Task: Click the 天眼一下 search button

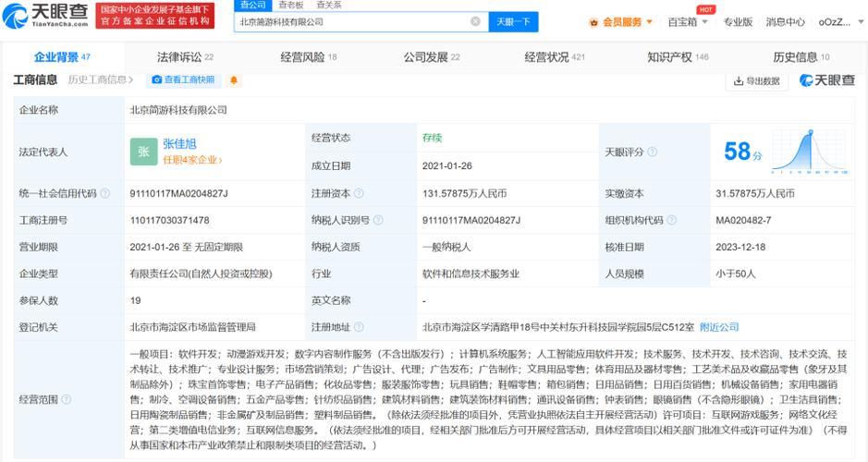Action: tap(513, 21)
